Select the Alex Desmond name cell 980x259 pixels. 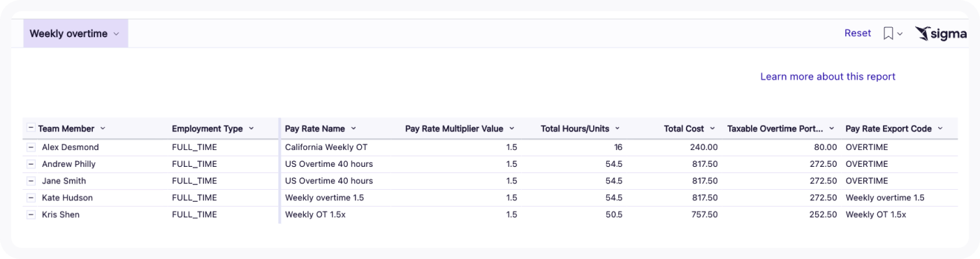click(71, 147)
